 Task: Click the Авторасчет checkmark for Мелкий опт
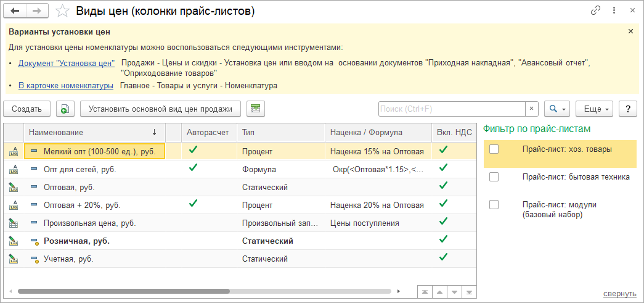[x=193, y=150]
